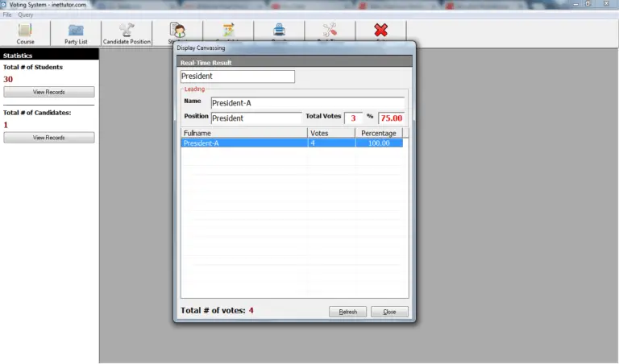The height and width of the screenshot is (364, 619).
Task: Click the red X Exit toolbar icon
Action: (381, 31)
